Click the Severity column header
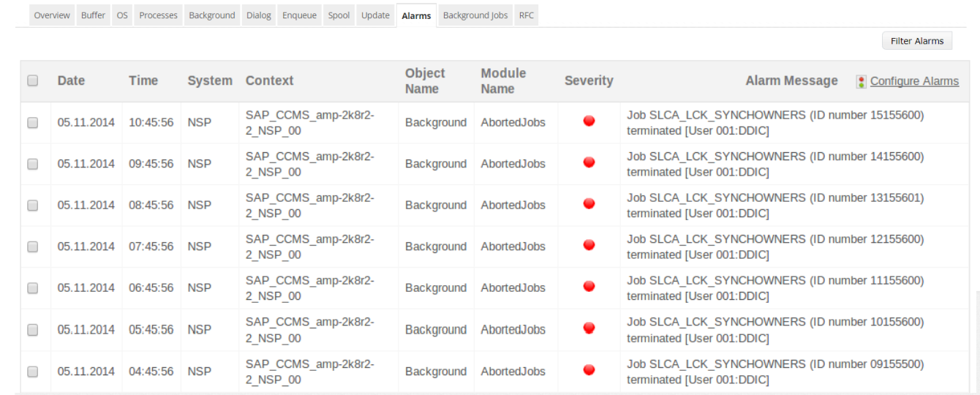 589,81
